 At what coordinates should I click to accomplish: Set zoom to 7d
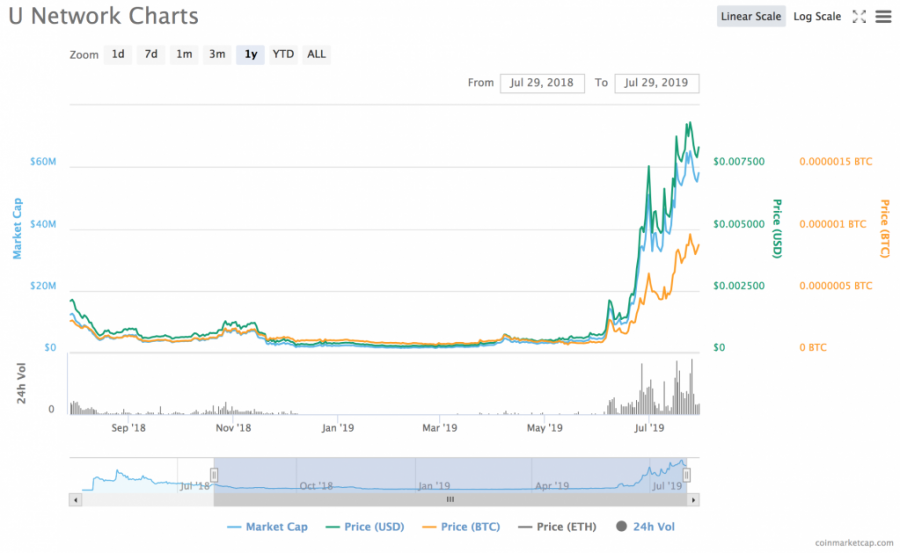coord(151,55)
